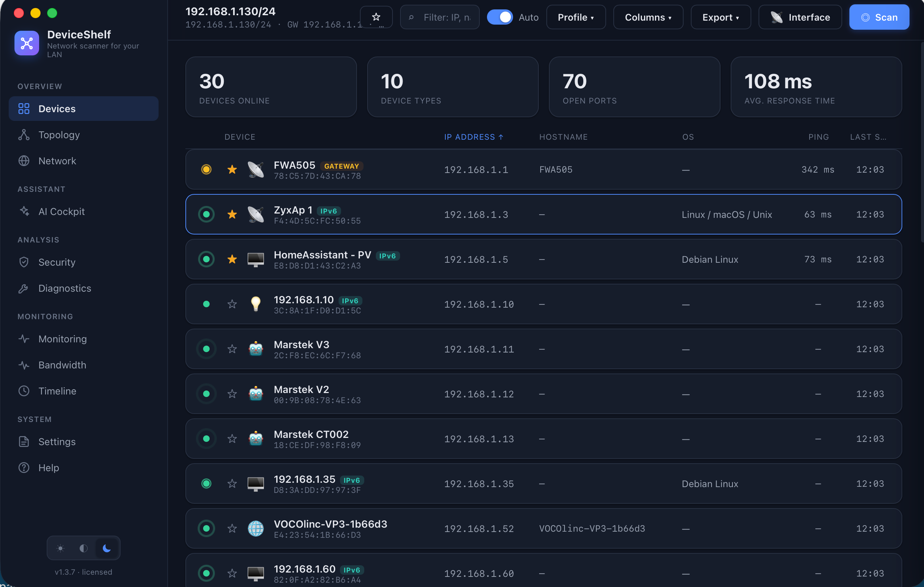Viewport: 924px width, 587px height.
Task: Favorite the VOCOlinc-VP3-1b66d3 star
Action: click(x=232, y=529)
